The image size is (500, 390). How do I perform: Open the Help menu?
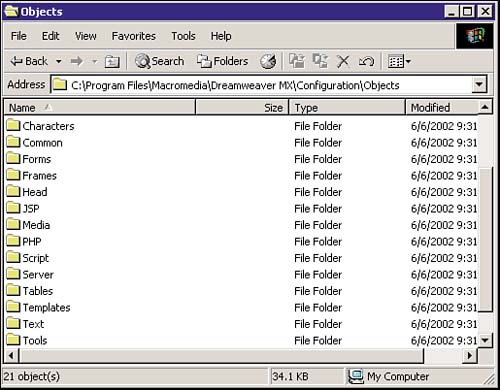coord(221,36)
